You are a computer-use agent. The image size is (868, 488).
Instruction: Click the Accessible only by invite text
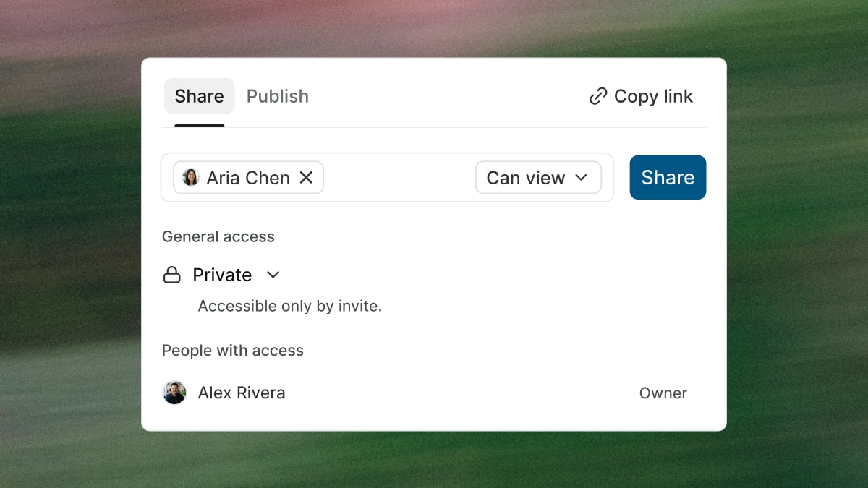290,306
